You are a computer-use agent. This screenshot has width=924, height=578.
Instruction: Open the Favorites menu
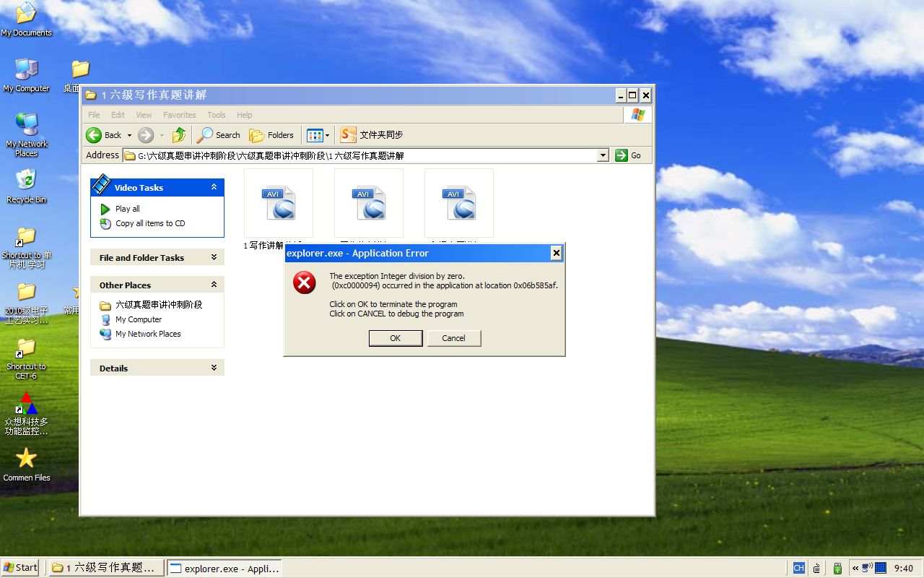click(179, 115)
